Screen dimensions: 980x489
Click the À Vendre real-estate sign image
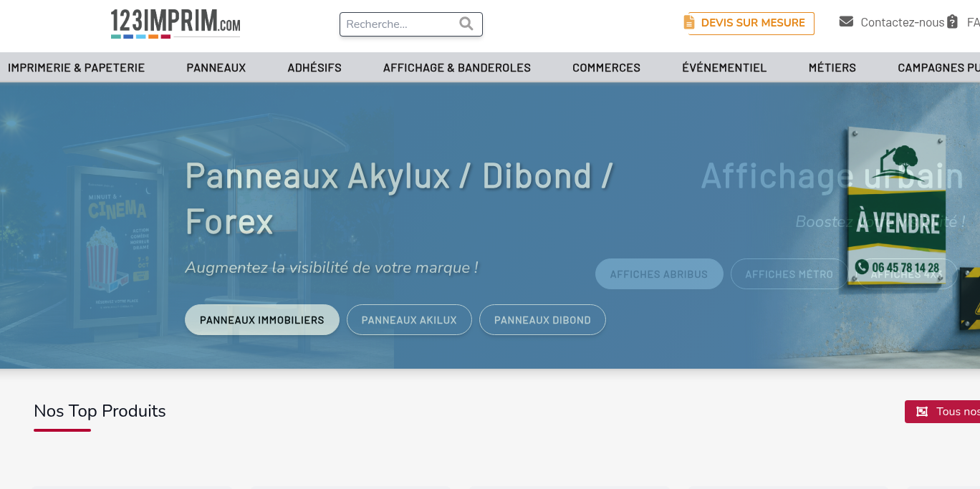coord(897,208)
